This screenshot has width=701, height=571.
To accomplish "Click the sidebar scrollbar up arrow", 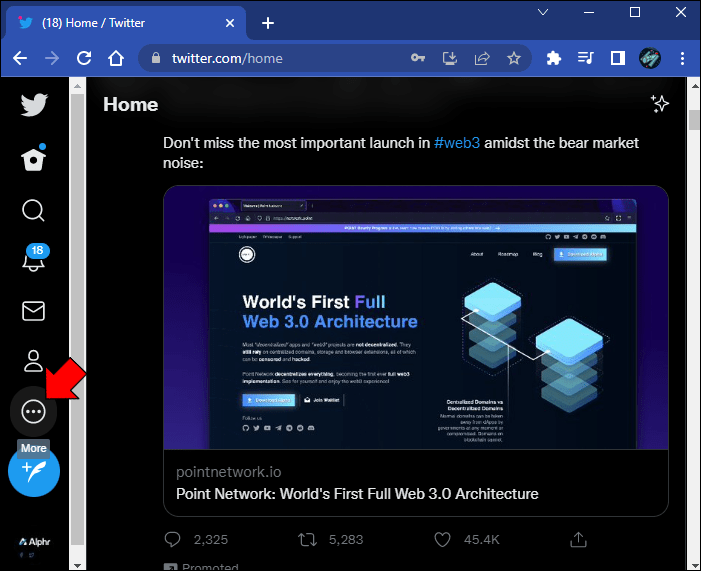I will pos(77,86).
